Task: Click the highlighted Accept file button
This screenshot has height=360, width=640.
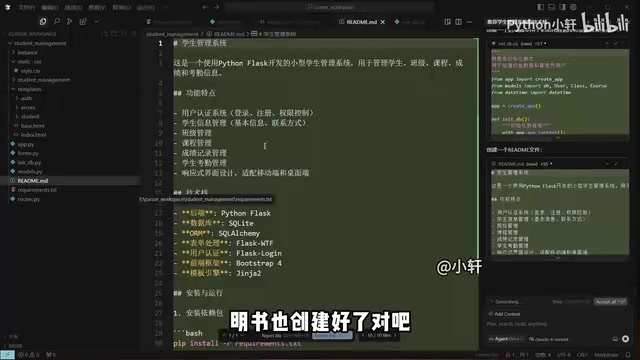Action: pos(333,336)
